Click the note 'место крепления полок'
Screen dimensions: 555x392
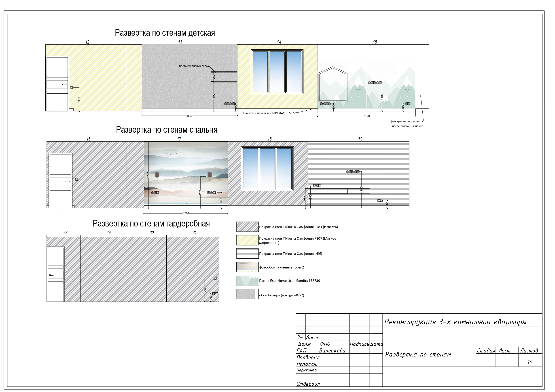194,66
